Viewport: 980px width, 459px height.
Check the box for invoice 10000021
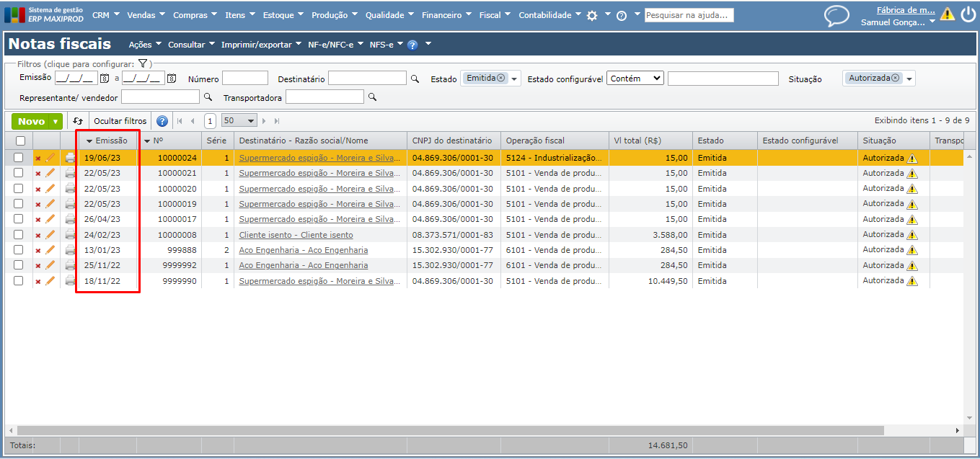[19, 173]
